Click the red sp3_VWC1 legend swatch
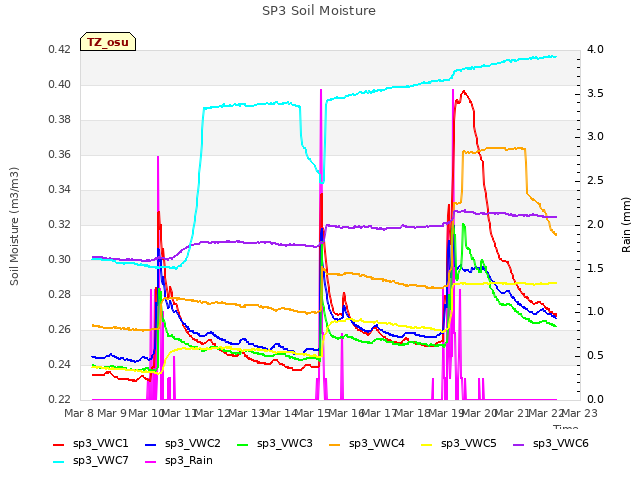This screenshot has width=640, height=480. pyautogui.click(x=59, y=445)
